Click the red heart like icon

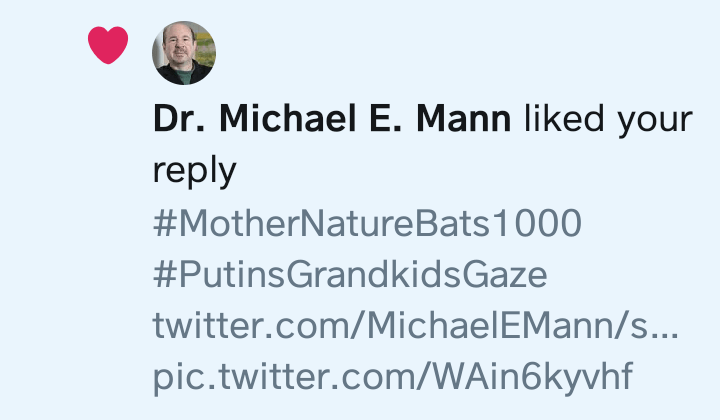pos(108,45)
